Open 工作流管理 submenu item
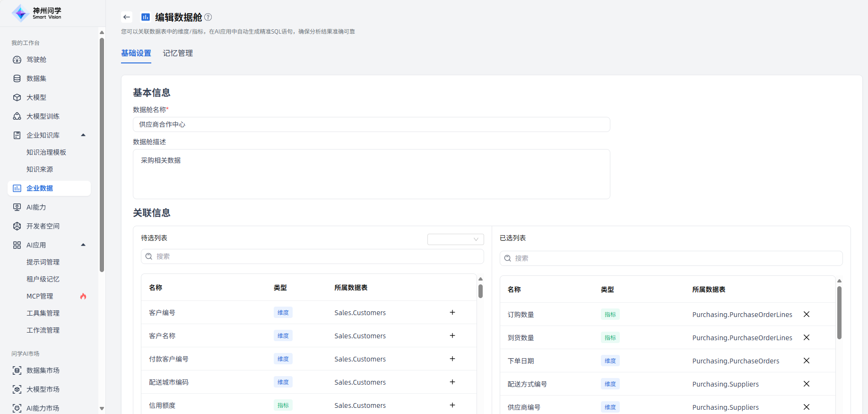Screen dimensions: 868x414 point(43,330)
